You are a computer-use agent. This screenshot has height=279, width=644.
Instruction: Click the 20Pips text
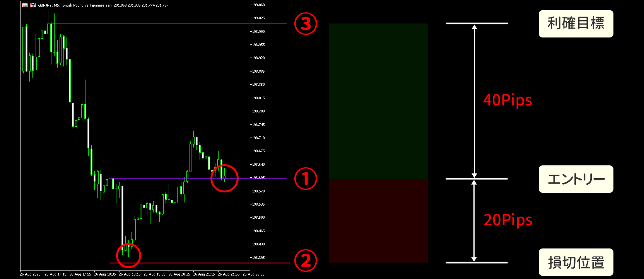pyautogui.click(x=507, y=220)
